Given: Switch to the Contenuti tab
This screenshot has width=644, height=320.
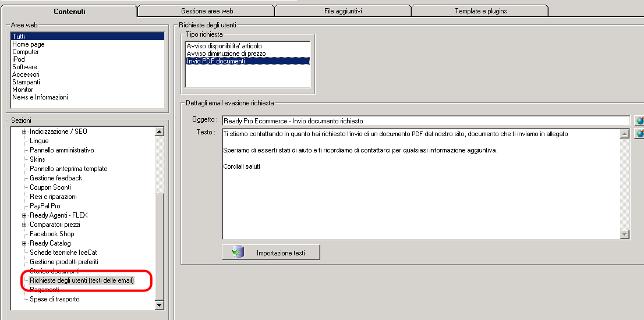Looking at the screenshot, I should pos(69,12).
